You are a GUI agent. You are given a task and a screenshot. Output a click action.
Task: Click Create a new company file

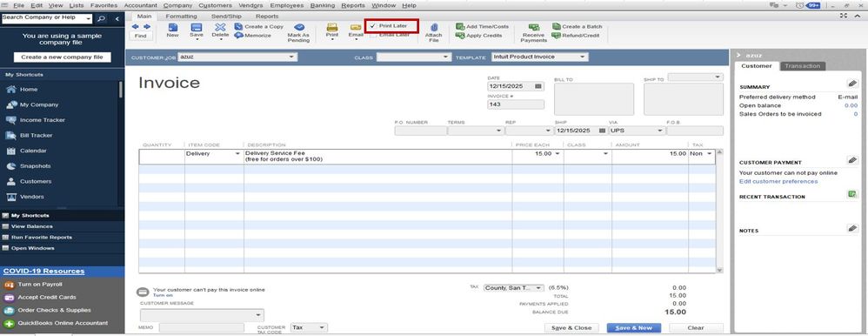62,57
